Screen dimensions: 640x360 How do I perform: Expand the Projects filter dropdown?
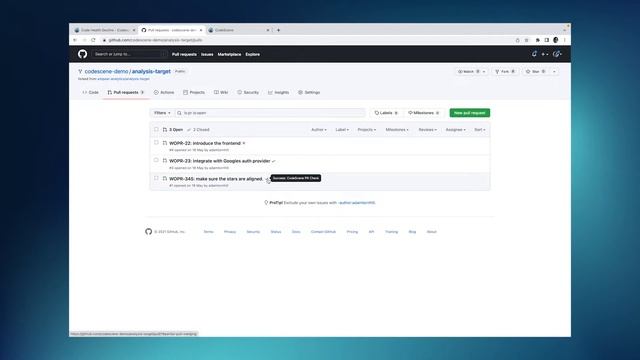pos(367,130)
